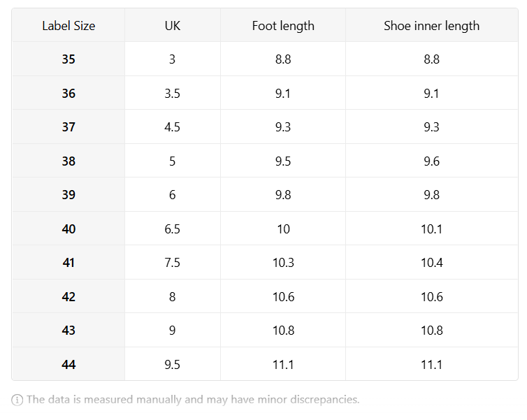Select label size 44 cell
This screenshot has height=420, width=527.
pos(68,364)
